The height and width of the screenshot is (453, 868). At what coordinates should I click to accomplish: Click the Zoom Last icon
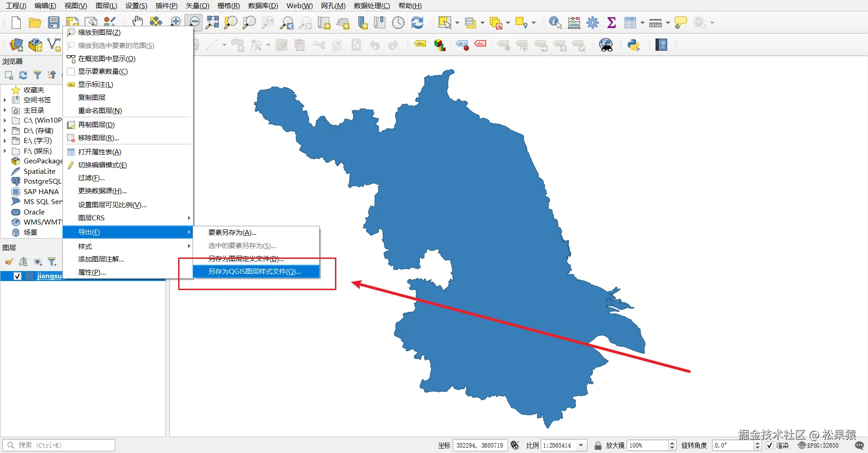coord(287,23)
